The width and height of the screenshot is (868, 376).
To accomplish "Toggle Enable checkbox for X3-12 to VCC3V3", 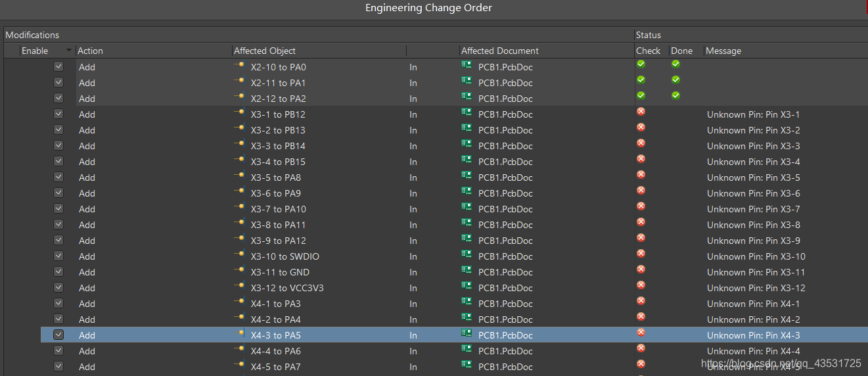I will tap(58, 287).
